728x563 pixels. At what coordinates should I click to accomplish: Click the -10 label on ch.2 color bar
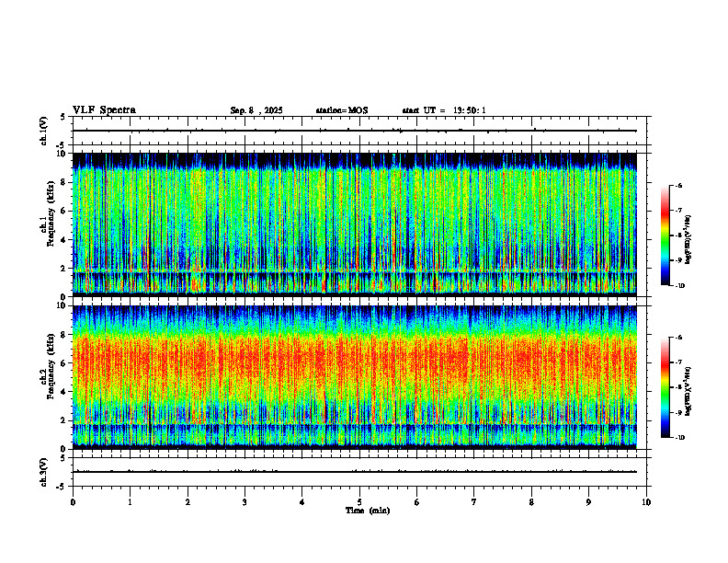coord(679,438)
